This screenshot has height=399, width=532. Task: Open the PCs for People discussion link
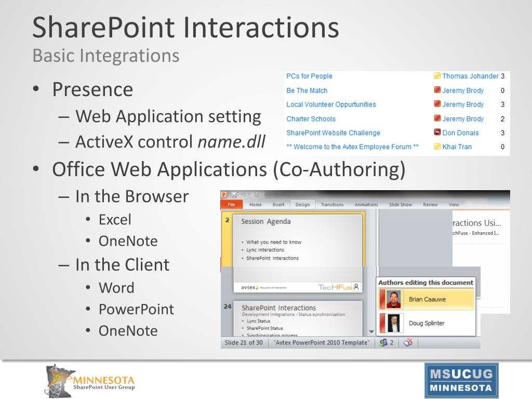point(309,76)
